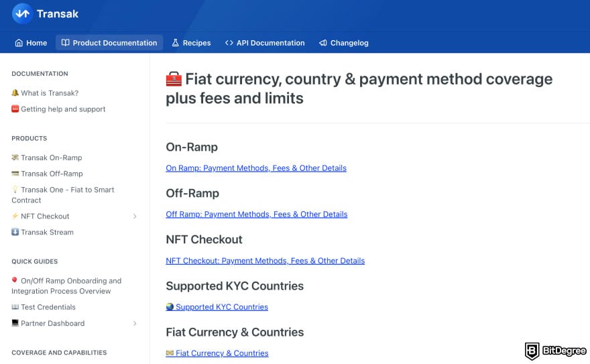Image resolution: width=590 pixels, height=364 pixels.
Task: Click the Supported KYC Countries heading
Action: pos(235,286)
